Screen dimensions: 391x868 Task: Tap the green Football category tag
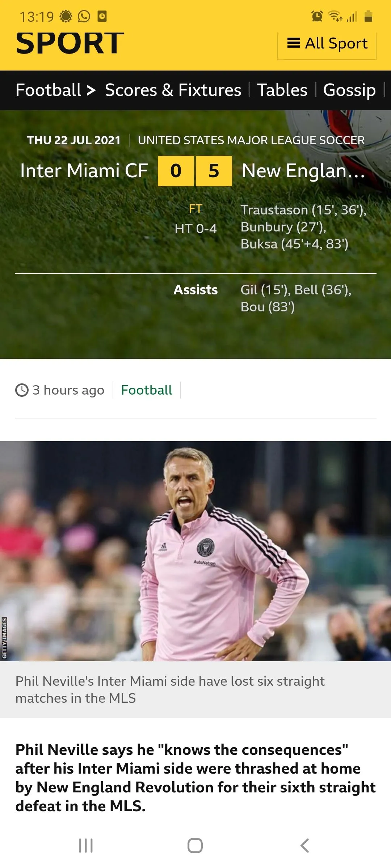[147, 390]
